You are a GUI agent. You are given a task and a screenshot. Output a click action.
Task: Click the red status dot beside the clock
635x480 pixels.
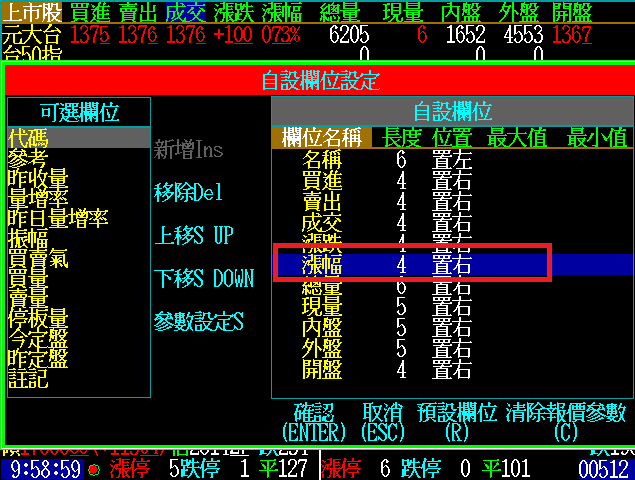tap(94, 469)
